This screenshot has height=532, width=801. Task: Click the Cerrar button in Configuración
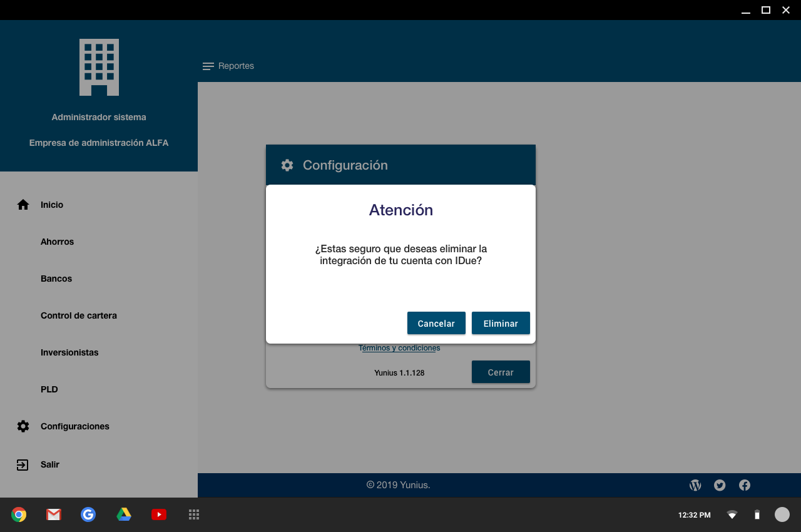[x=501, y=372]
